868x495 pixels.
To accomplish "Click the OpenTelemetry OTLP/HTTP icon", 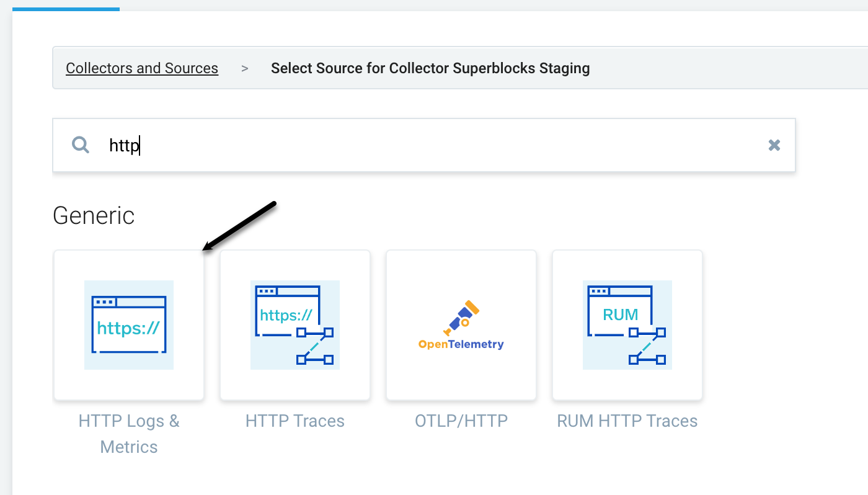I will coord(461,324).
